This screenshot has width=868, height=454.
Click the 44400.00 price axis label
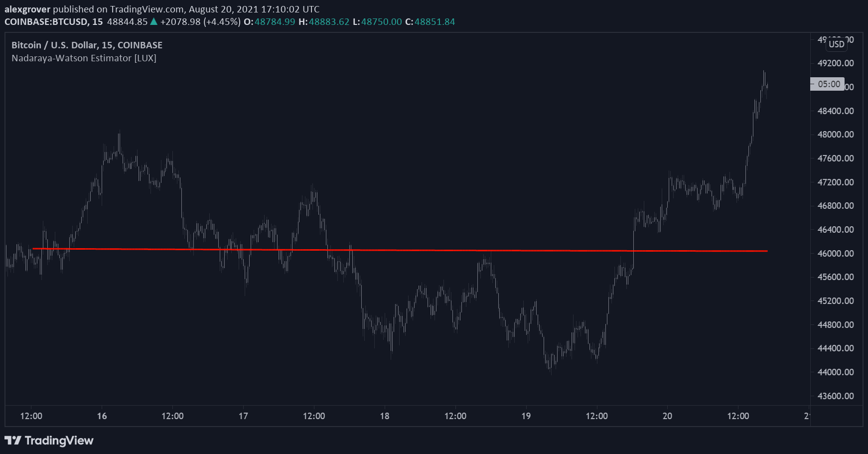[x=836, y=348]
